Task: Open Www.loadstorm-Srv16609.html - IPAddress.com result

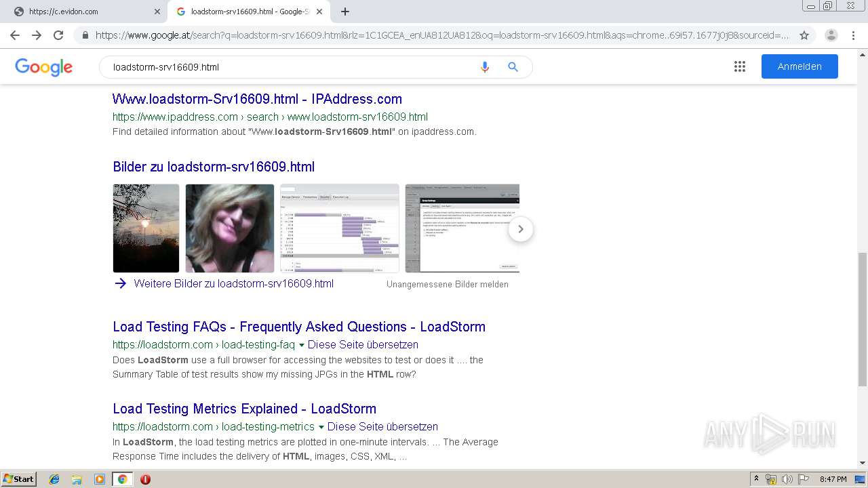Action: pyautogui.click(x=257, y=99)
